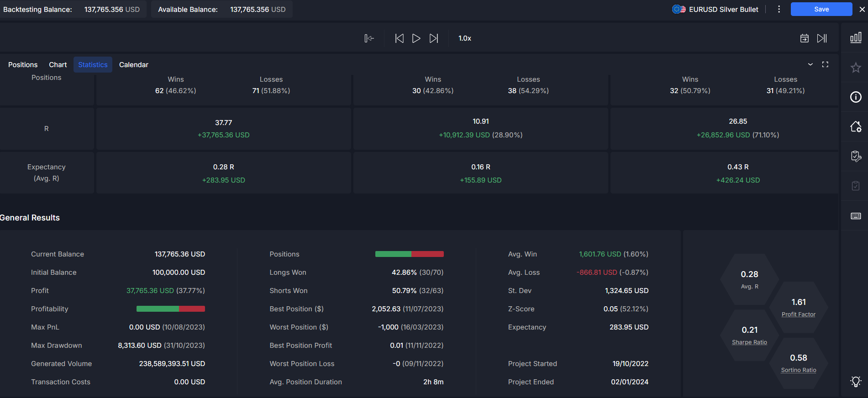Click the Initial Balance 100,000.00 USD value
Screen dimensions: 868x398
(x=179, y=272)
